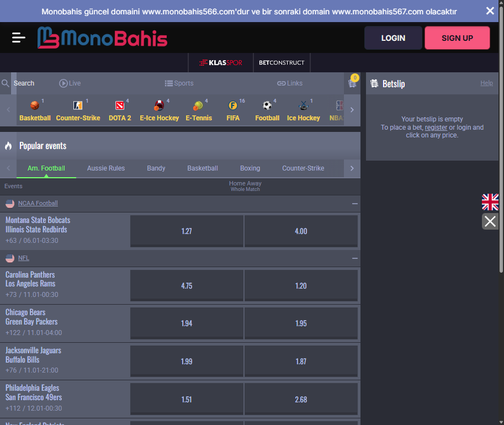The height and width of the screenshot is (425, 504).
Task: Open the hamburger main menu
Action: click(x=19, y=38)
